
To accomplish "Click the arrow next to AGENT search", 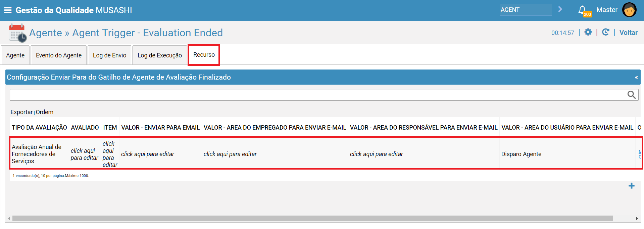I will (x=560, y=9).
